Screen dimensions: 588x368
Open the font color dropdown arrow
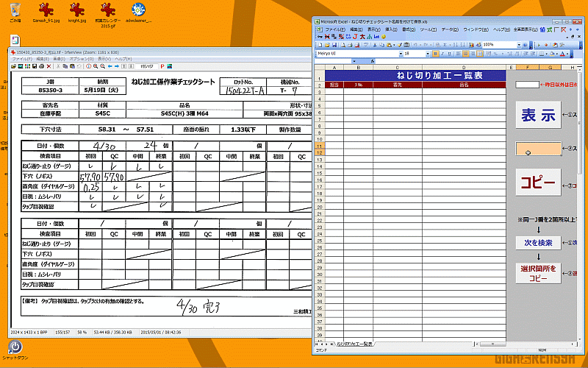pos(567,54)
